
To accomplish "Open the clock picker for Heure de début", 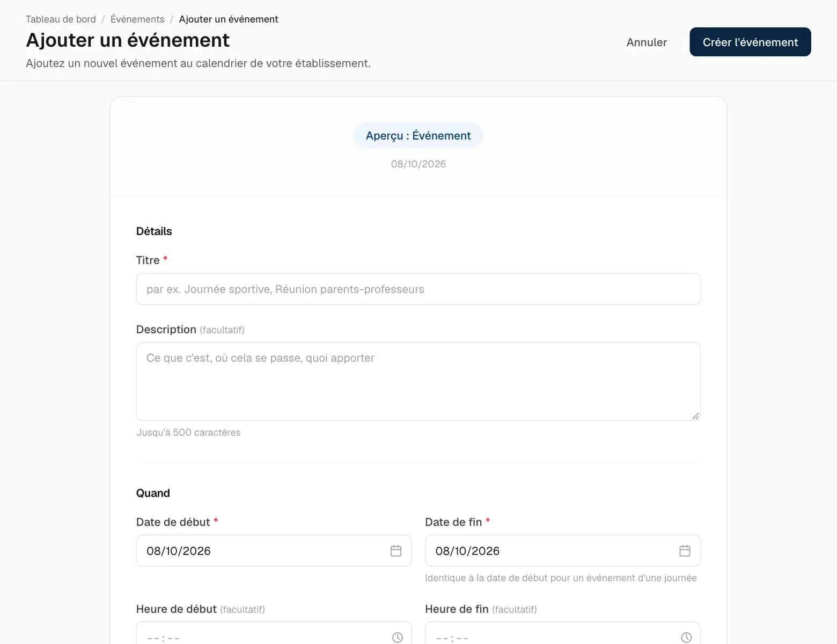I will pyautogui.click(x=398, y=637).
